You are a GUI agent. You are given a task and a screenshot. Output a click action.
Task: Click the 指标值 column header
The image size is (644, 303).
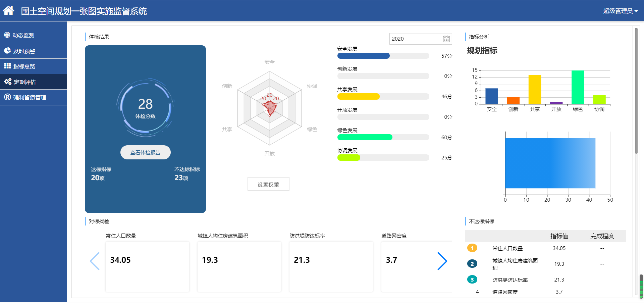(x=559, y=236)
